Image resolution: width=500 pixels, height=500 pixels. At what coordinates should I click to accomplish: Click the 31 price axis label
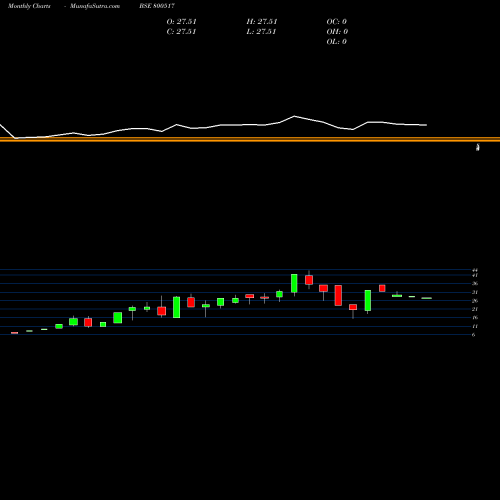pyautogui.click(x=475, y=292)
